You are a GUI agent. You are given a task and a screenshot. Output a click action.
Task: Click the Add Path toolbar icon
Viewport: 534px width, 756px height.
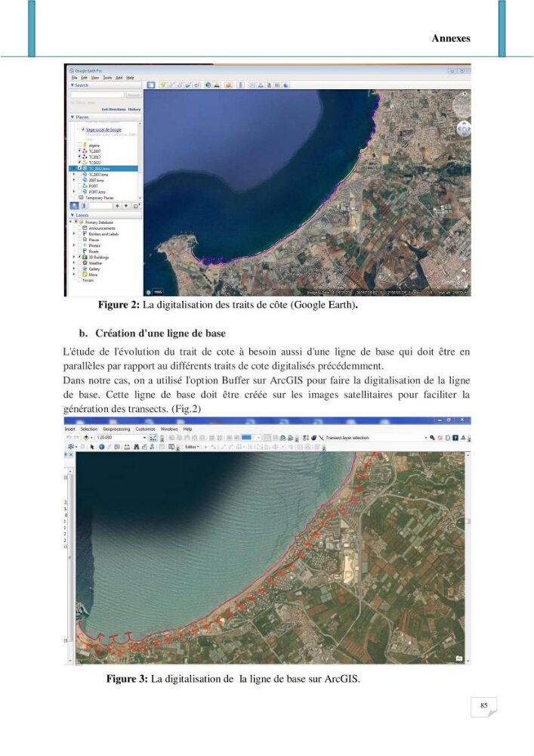pyautogui.click(x=180, y=85)
